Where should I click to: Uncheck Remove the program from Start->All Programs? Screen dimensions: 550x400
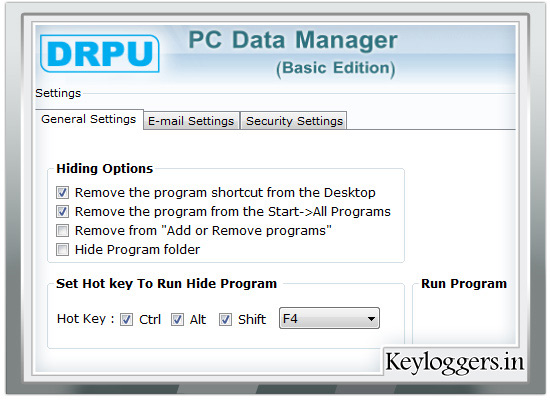62,211
